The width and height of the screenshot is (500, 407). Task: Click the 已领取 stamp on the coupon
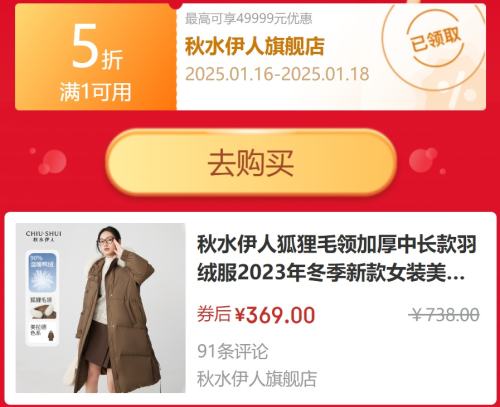(x=436, y=41)
